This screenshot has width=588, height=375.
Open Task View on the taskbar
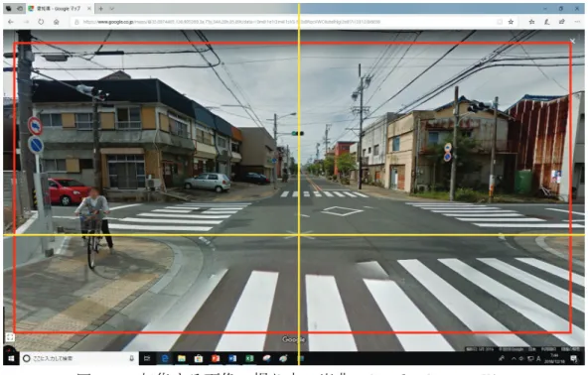(x=147, y=358)
